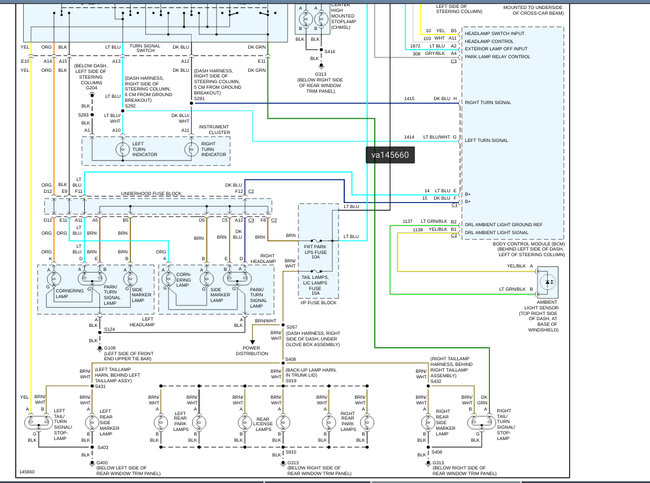
Task: Click the TAIL LAMPS LIC LAMPS 15A fuse
Action: [x=317, y=272]
